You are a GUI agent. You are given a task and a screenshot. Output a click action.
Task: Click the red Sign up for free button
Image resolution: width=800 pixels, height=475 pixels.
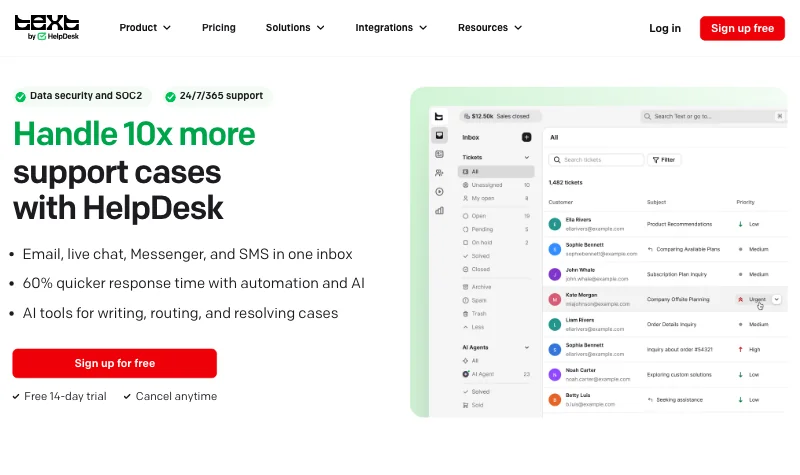(x=115, y=363)
